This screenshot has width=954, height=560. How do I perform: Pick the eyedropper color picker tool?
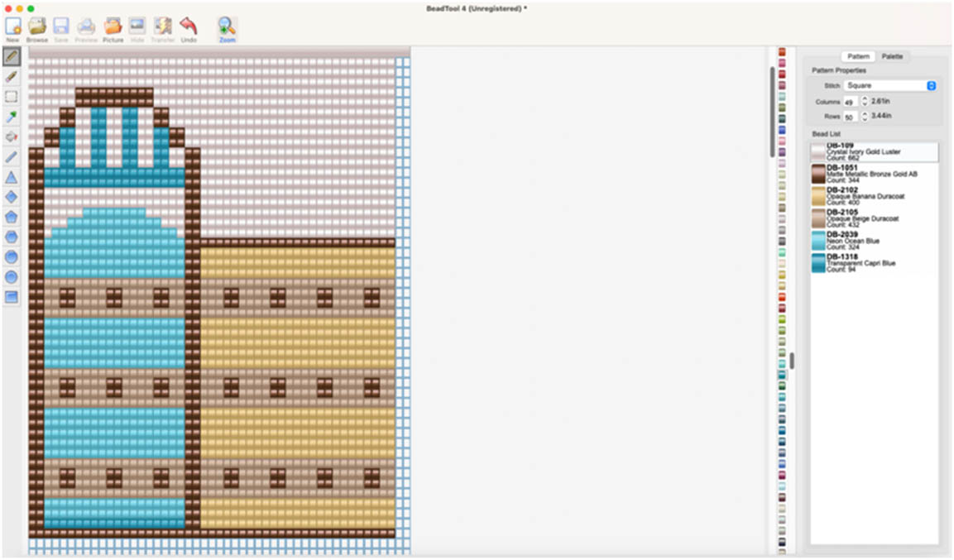(12, 117)
